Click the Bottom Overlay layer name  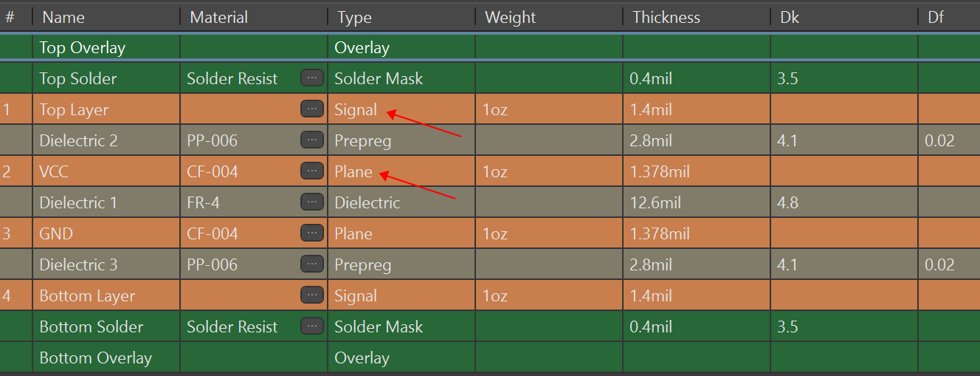96,358
